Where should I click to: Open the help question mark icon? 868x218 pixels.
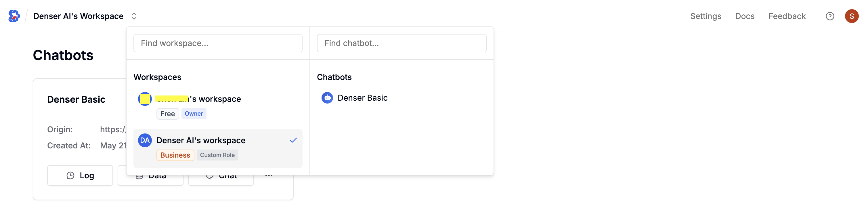coord(829,16)
